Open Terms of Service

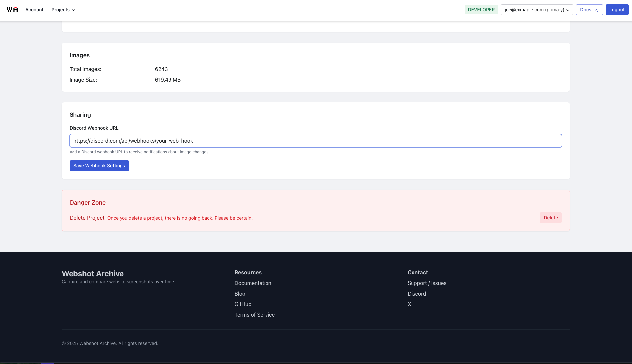click(x=254, y=315)
